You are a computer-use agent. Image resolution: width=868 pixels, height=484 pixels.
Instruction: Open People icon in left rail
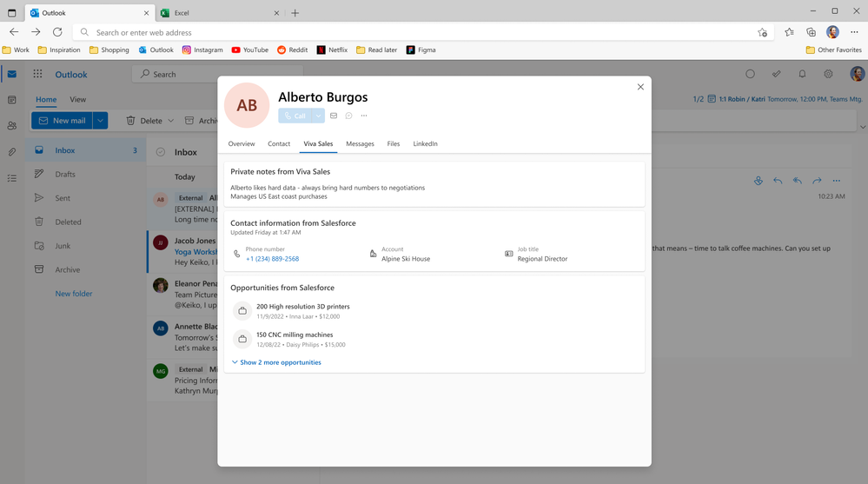(x=12, y=126)
